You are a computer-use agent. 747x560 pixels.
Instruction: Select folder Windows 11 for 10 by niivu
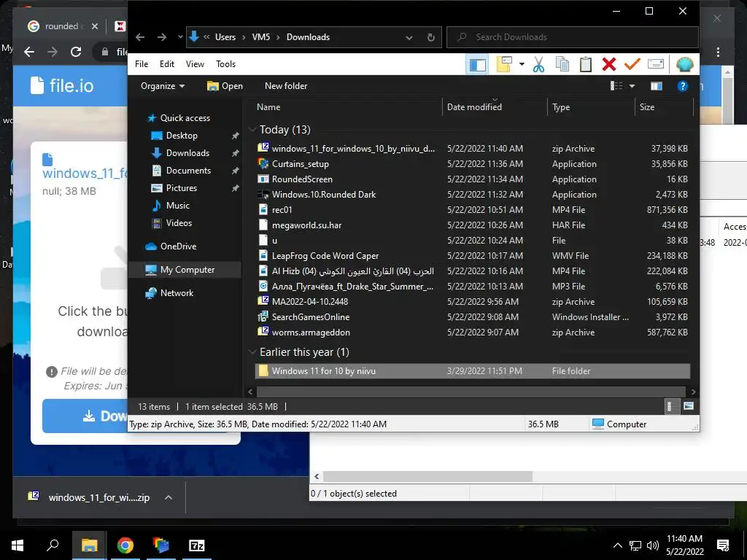tap(472, 371)
